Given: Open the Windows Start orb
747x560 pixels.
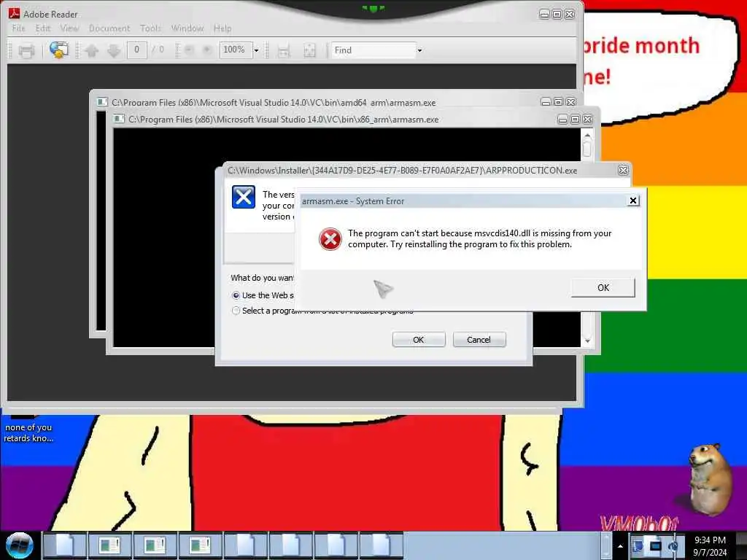Looking at the screenshot, I should click(x=20, y=545).
